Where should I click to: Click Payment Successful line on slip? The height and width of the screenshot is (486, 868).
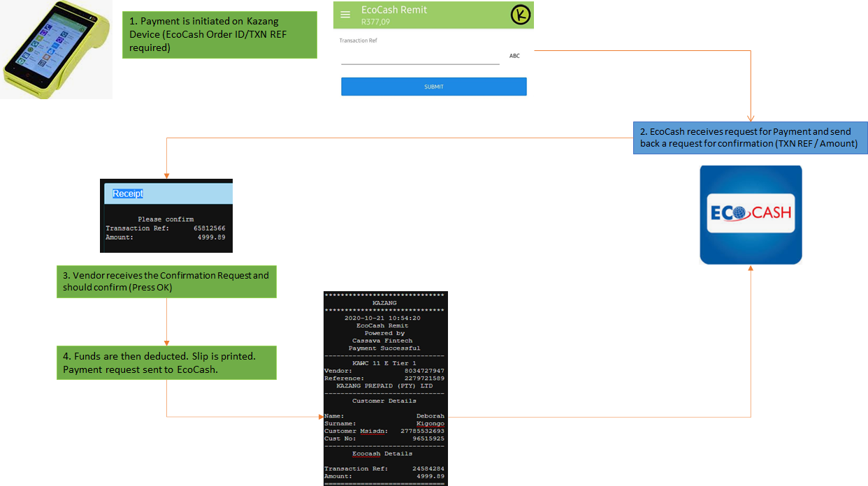coord(384,348)
